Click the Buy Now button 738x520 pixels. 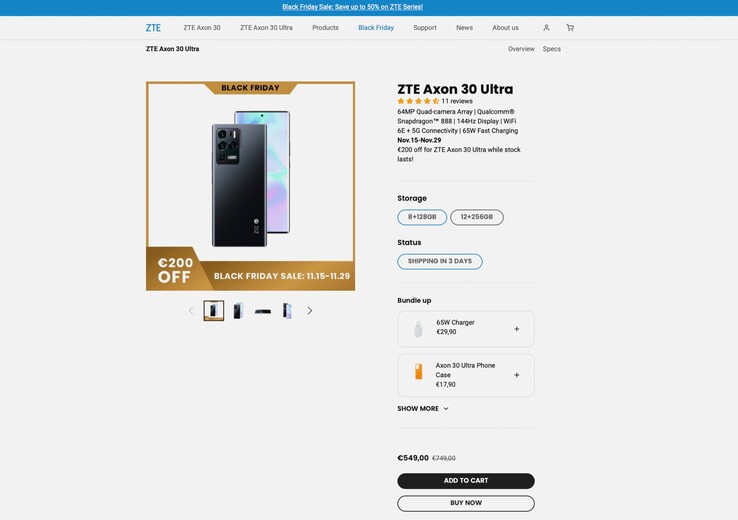tap(466, 503)
